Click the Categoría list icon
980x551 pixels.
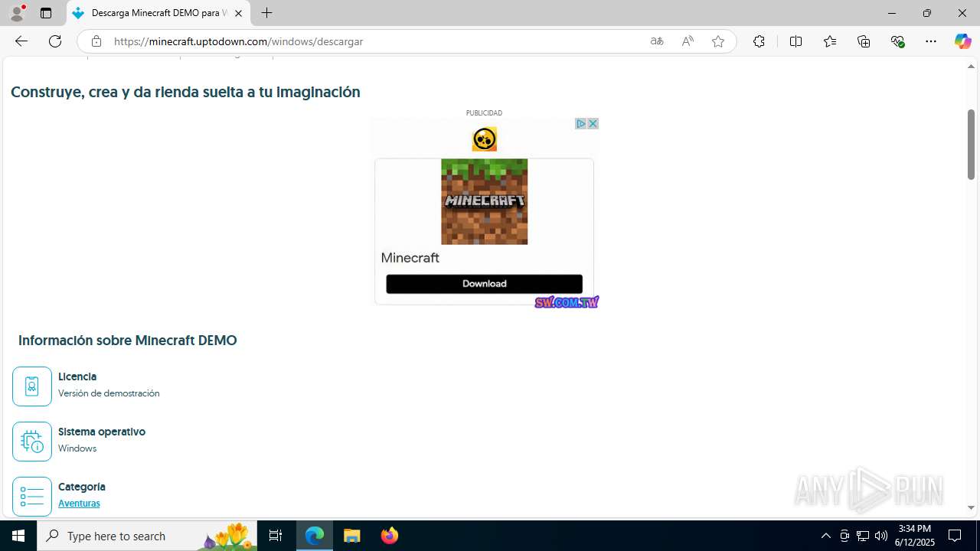click(x=32, y=496)
